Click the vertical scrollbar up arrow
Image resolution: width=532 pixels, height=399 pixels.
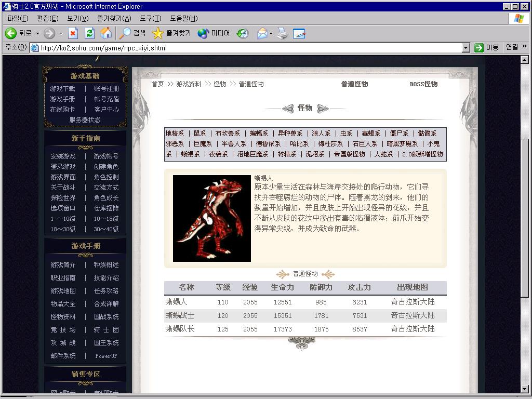coord(525,60)
